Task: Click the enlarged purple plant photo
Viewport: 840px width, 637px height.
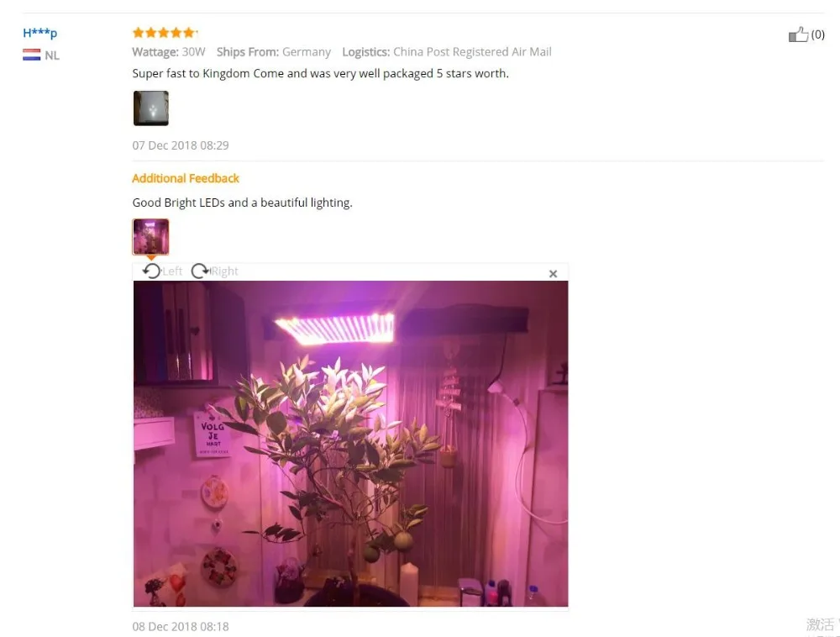Action: tap(350, 444)
